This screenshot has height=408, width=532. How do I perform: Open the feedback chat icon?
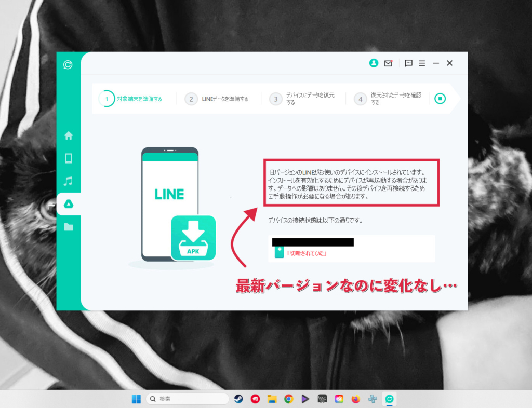(408, 63)
